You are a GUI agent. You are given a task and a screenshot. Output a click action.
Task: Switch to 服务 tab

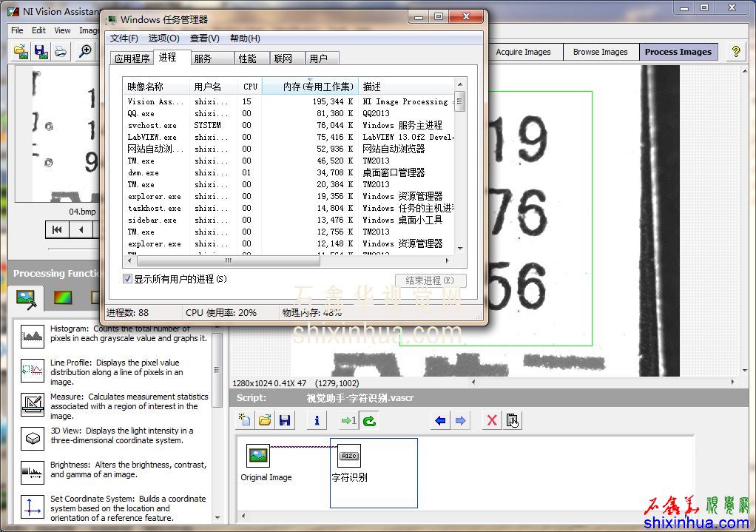tap(212, 58)
